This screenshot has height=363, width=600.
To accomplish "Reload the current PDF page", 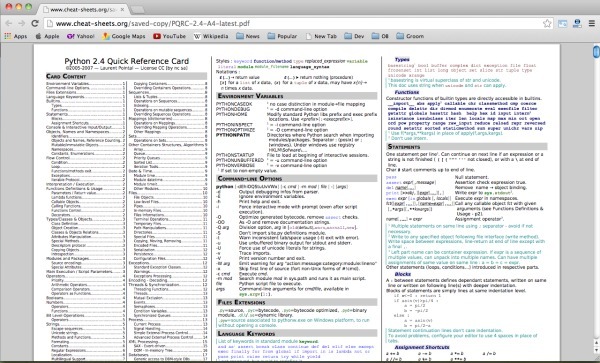I will point(35,23).
